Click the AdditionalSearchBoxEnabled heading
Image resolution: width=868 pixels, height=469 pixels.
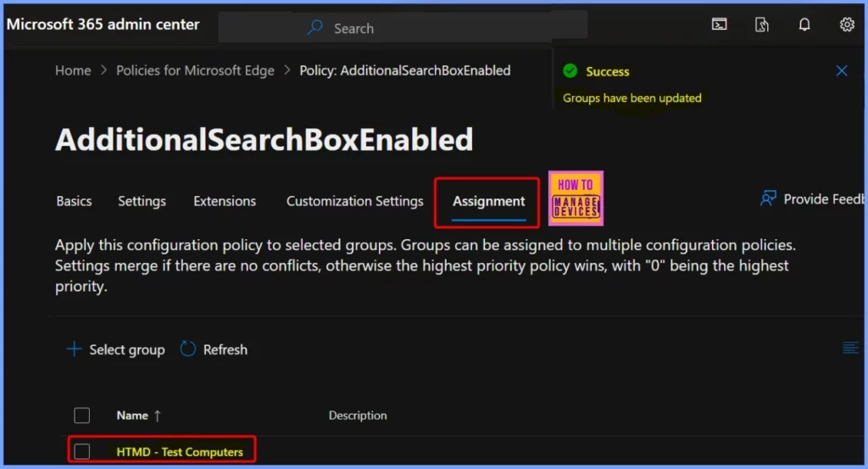pyautogui.click(x=264, y=139)
